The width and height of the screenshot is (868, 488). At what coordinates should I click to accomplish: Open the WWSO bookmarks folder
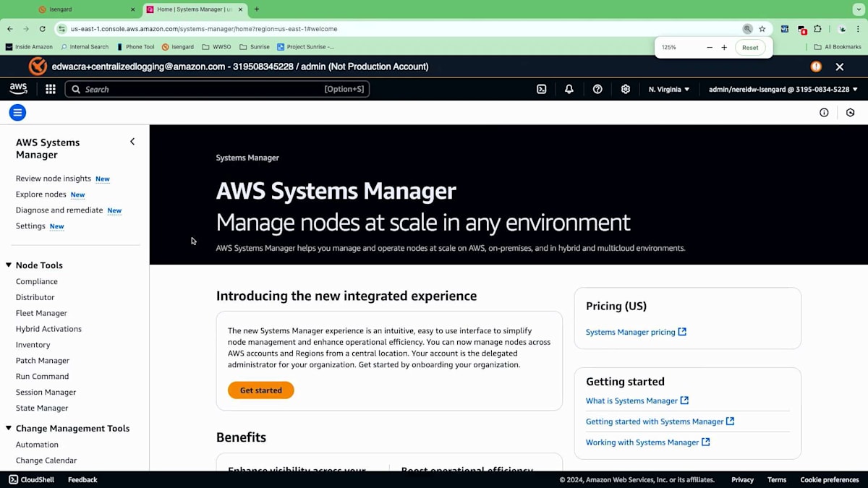click(217, 47)
